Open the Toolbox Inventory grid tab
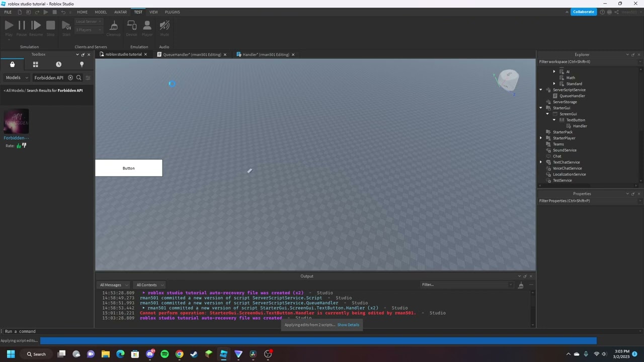Image resolution: width=644 pixels, height=362 pixels. [35, 64]
